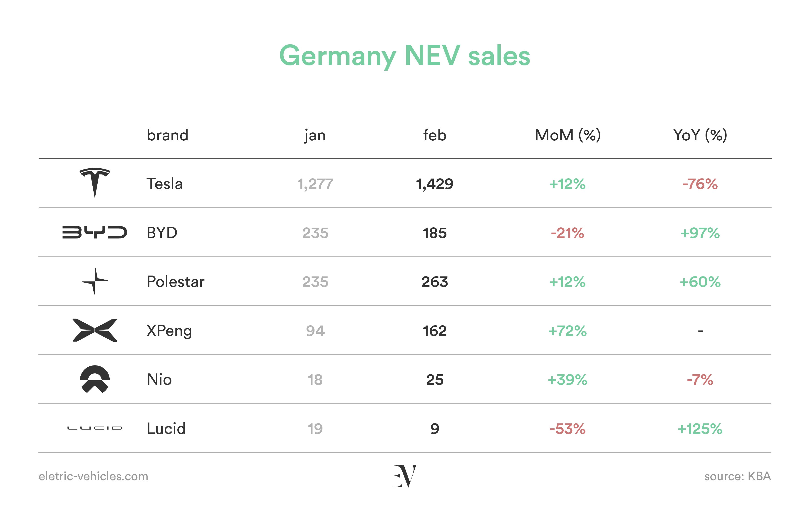This screenshot has width=810, height=532.
Task: Click the Tesla logo icon
Action: (95, 183)
